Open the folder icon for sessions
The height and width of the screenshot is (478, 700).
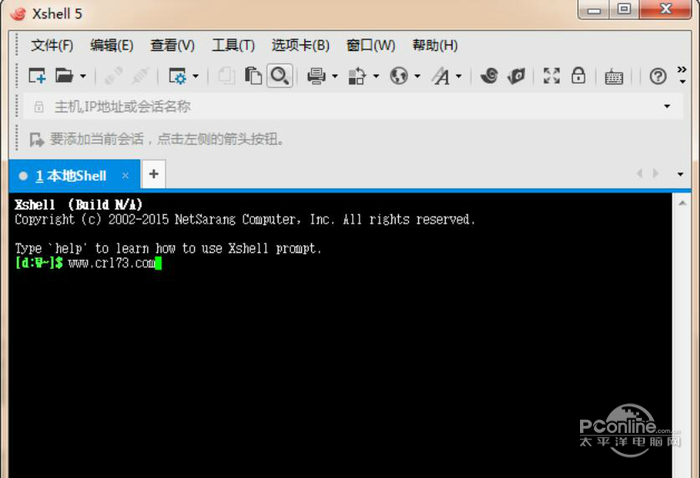click(64, 76)
